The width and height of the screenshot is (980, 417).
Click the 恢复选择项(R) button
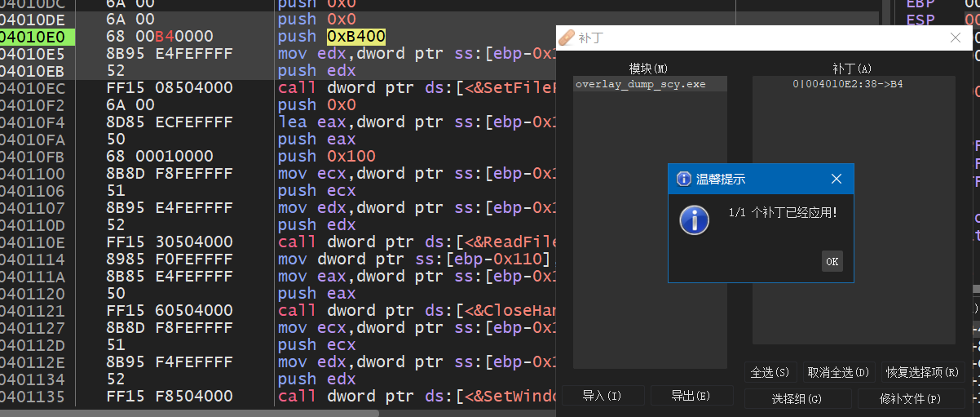coord(923,372)
